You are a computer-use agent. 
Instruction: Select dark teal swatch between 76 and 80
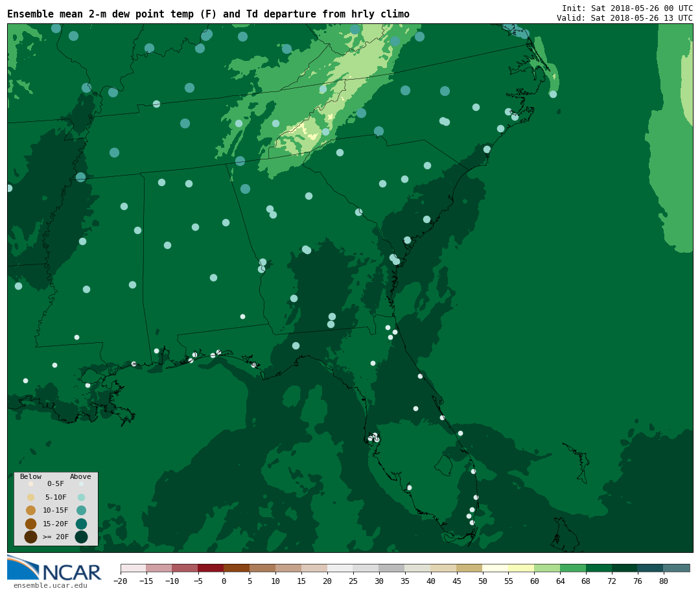coord(651,568)
